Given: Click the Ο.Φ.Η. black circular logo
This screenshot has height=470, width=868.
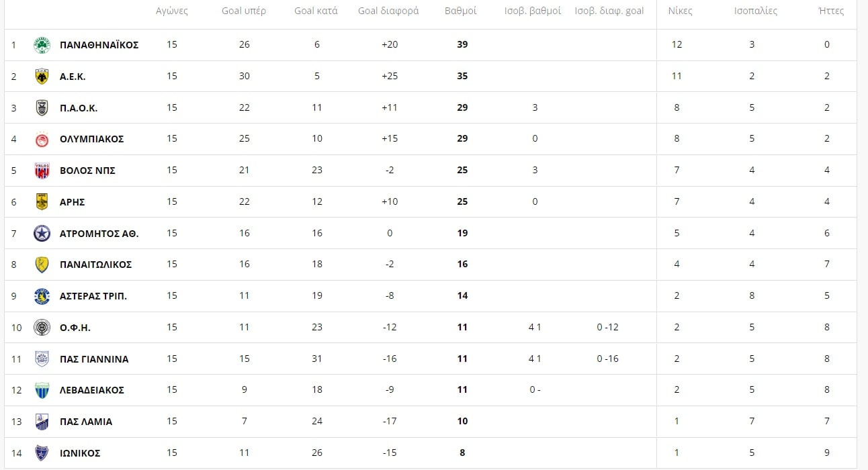Looking at the screenshot, I should (x=42, y=328).
